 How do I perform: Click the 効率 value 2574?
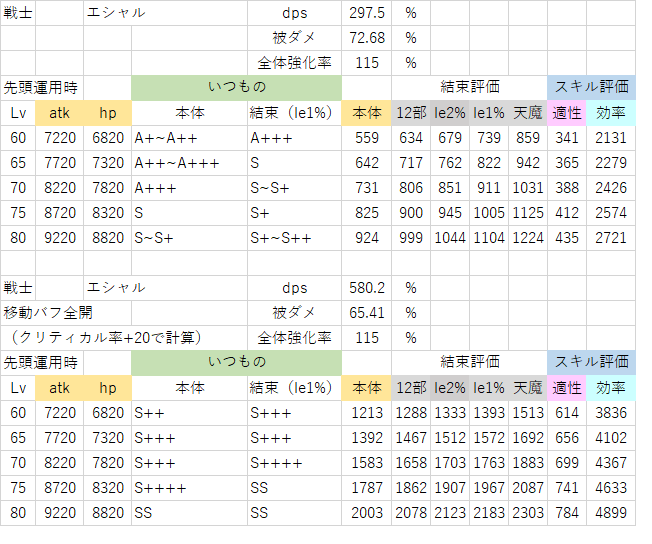point(611,213)
